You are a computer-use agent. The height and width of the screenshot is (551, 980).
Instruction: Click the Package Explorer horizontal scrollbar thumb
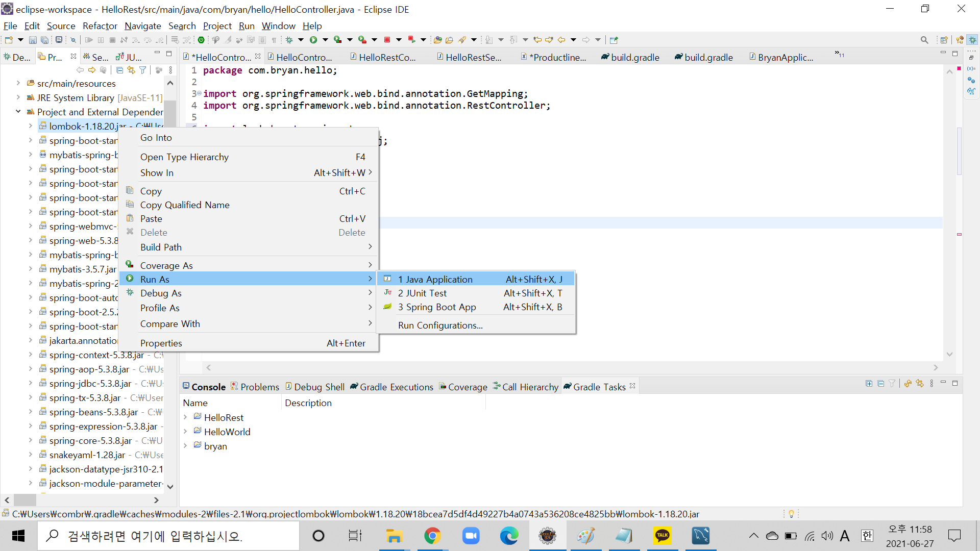pos(24,500)
